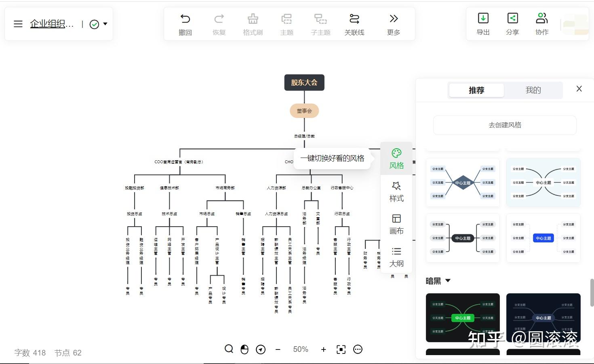Open the 协作 collaboration icon
Screen dimensions: 594x364
coord(542,18)
